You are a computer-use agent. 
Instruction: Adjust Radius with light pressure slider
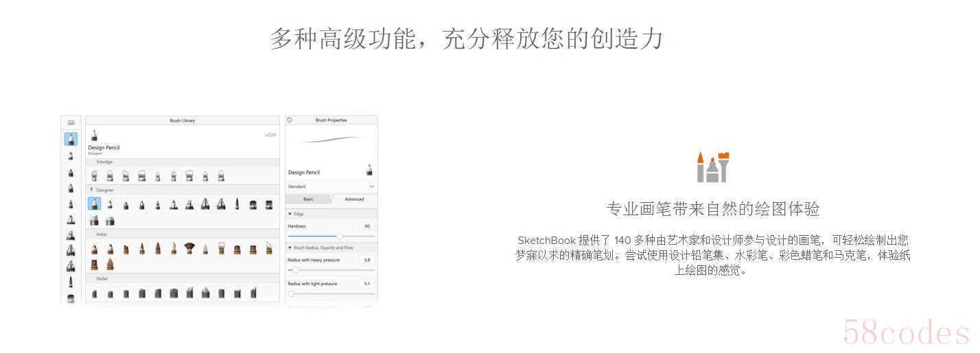click(x=331, y=293)
